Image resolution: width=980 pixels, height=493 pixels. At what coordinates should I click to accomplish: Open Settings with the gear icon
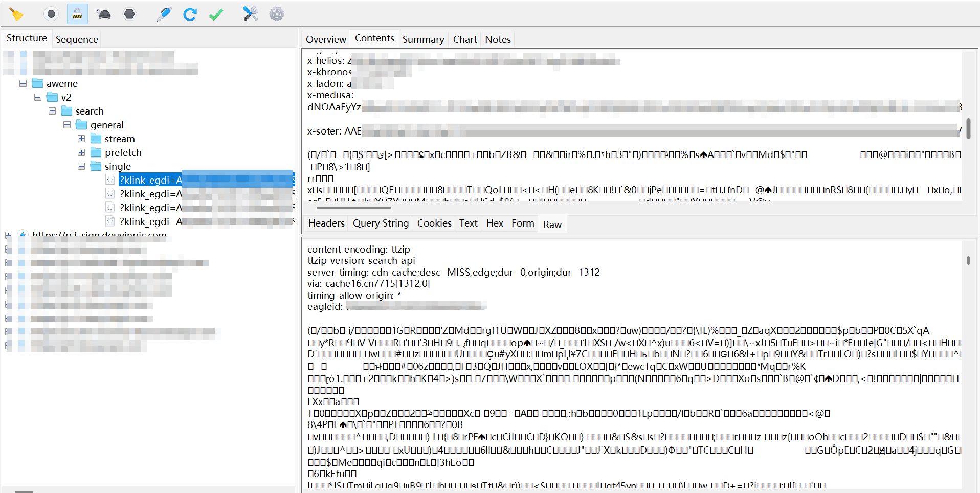click(x=277, y=14)
